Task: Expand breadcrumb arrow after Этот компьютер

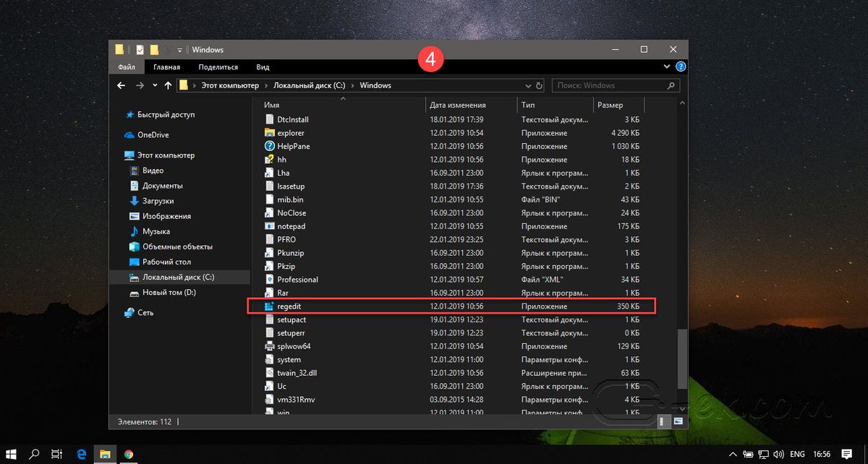Action: (x=265, y=85)
